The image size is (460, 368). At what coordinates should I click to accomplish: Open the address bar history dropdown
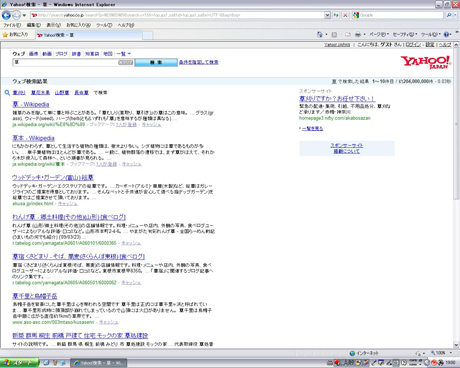click(327, 15)
